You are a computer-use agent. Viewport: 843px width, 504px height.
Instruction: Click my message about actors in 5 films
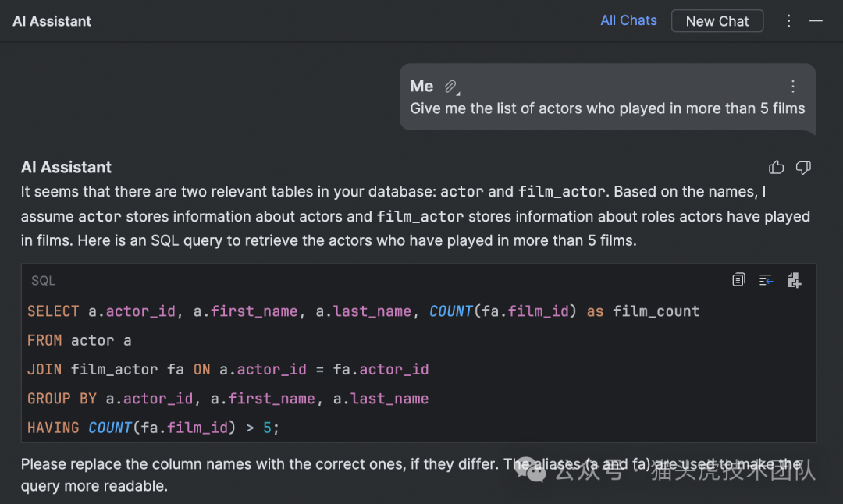[607, 109]
